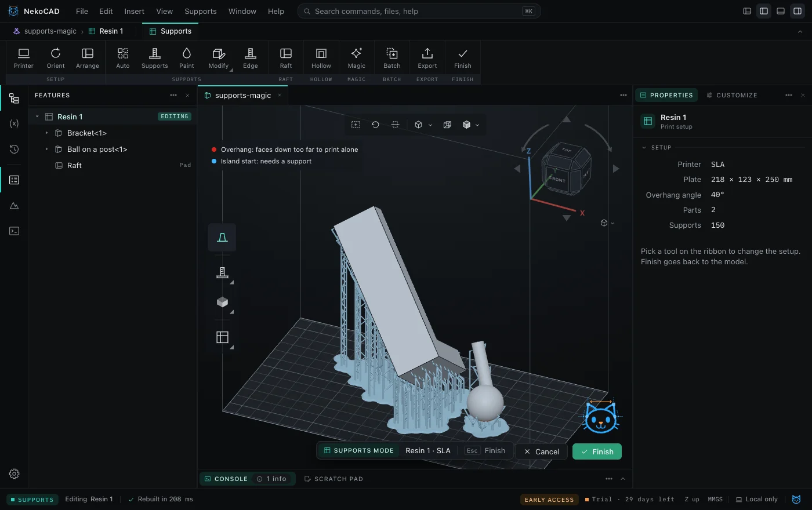This screenshot has width=812, height=510.
Task: Click the Edge supports tool
Action: click(251, 58)
